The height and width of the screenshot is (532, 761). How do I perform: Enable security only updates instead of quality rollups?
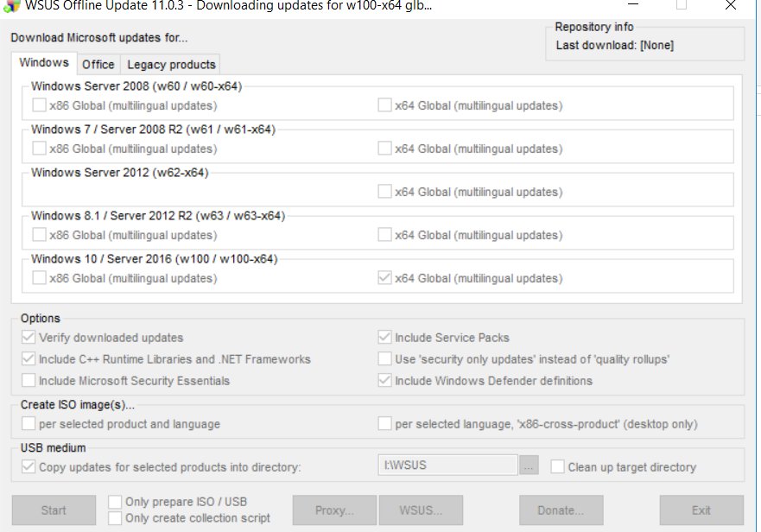pos(384,358)
